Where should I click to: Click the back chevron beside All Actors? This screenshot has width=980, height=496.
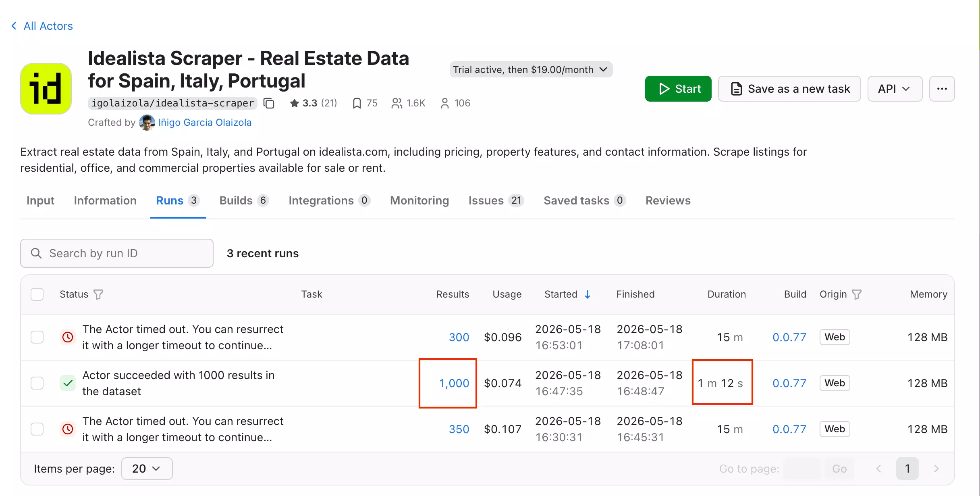click(x=14, y=26)
